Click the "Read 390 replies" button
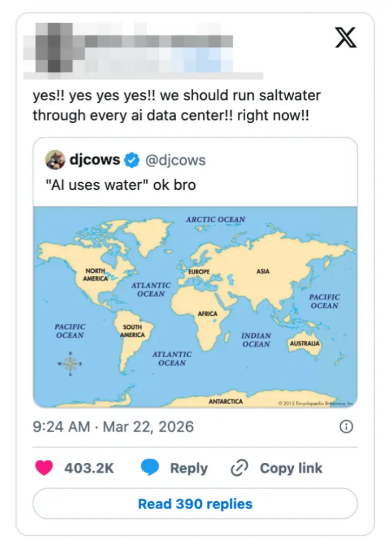This screenshot has width=392, height=547. [195, 503]
